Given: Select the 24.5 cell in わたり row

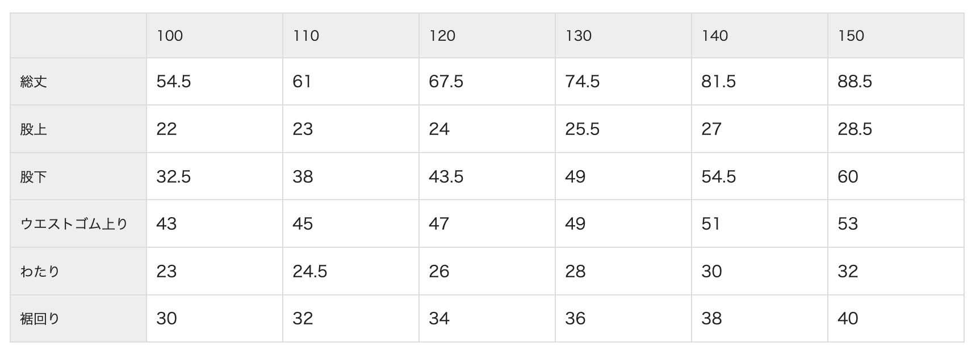Looking at the screenshot, I should coord(310,272).
